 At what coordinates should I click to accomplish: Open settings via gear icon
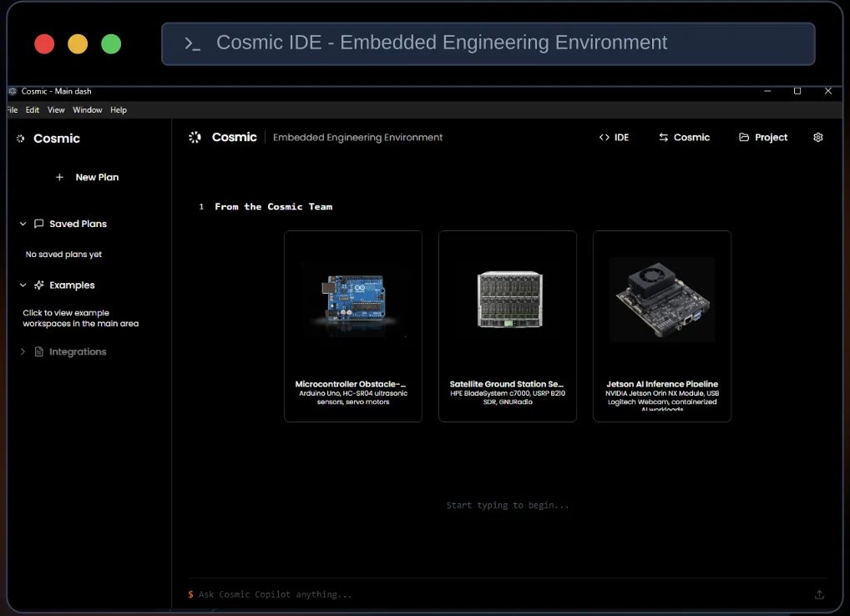click(818, 138)
